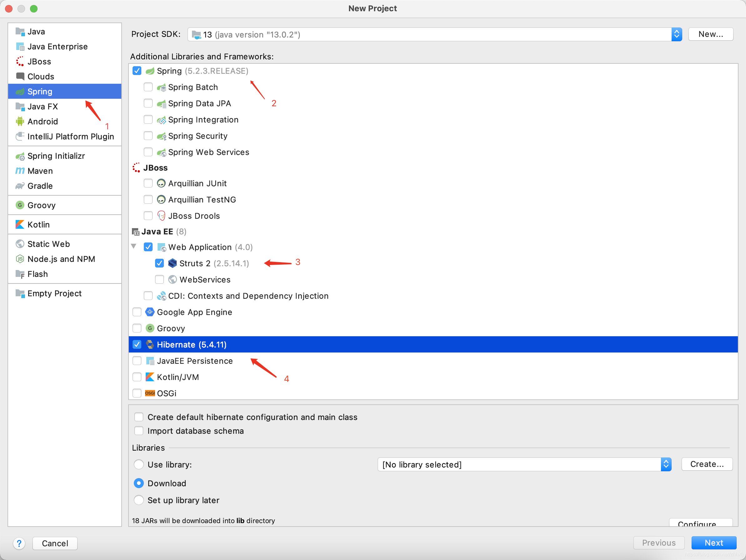This screenshot has width=746, height=560.
Task: Click the Maven 'm' icon
Action: [x=20, y=171]
